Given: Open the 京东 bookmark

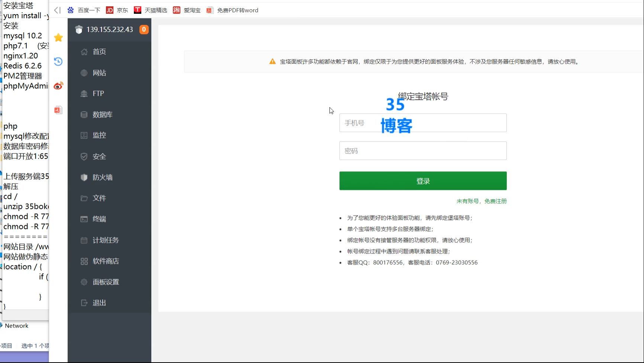Looking at the screenshot, I should tap(117, 10).
